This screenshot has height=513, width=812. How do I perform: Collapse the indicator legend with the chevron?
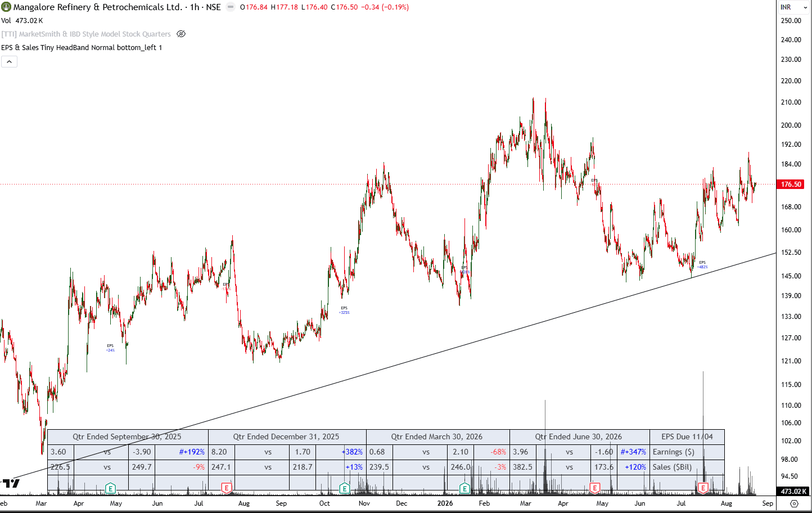[9, 61]
